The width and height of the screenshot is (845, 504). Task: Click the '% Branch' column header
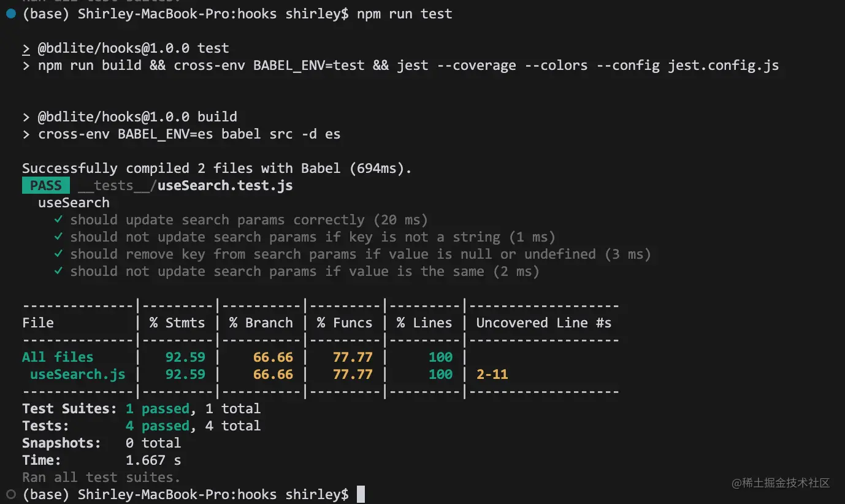(261, 323)
